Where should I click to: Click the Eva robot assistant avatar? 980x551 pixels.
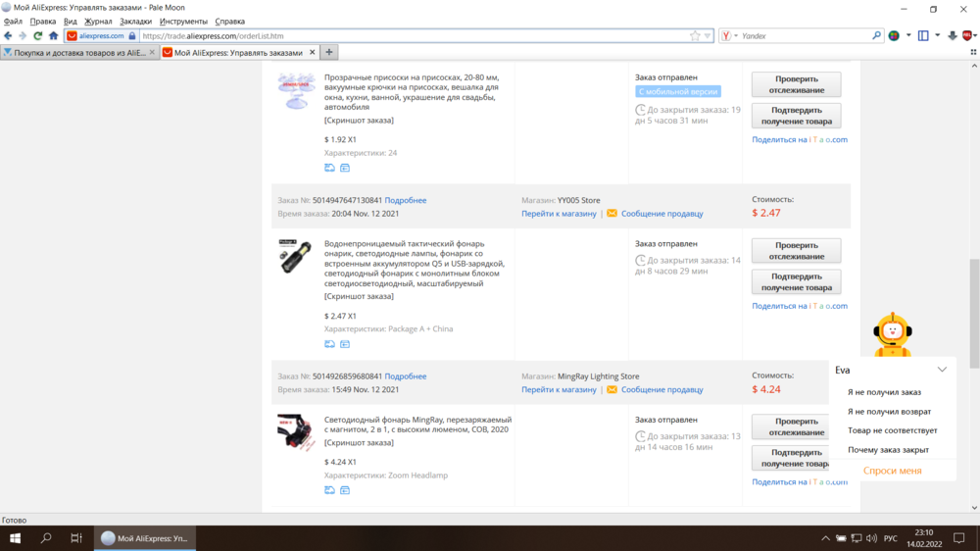(x=892, y=334)
